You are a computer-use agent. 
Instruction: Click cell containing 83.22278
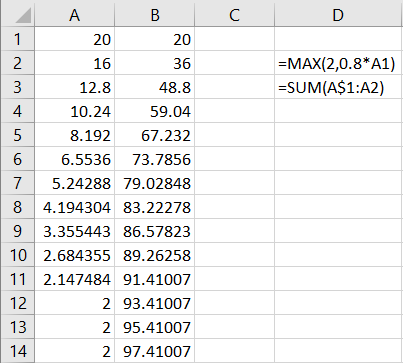pos(154,207)
